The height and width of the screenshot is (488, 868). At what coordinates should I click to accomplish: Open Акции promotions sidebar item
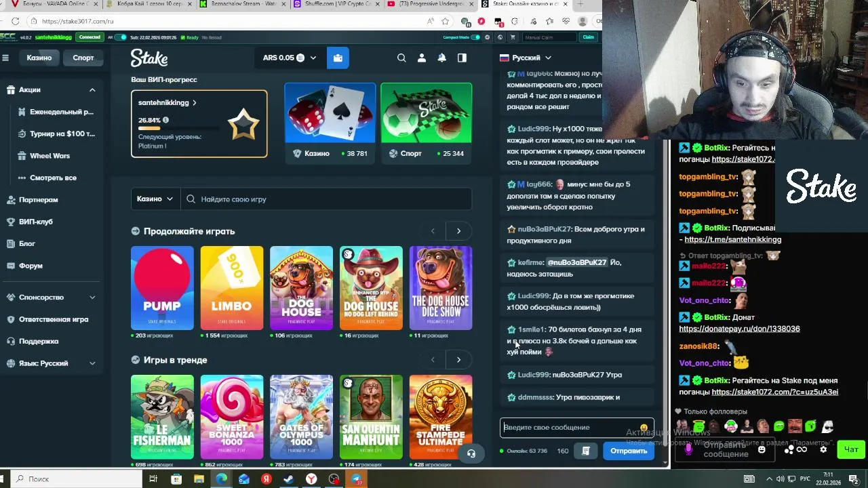52,89
